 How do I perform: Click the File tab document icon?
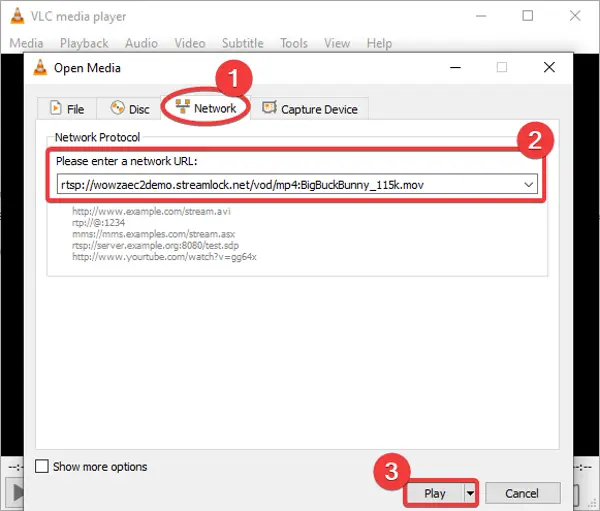click(x=55, y=108)
